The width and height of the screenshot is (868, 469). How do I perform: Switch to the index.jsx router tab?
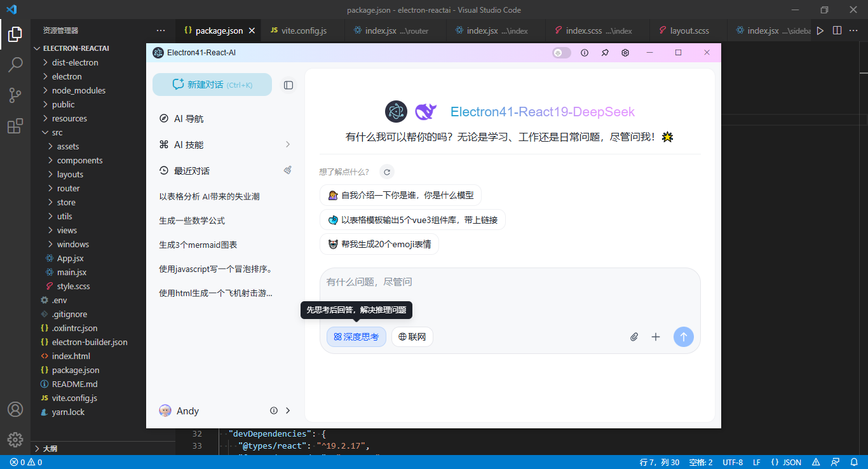394,31
